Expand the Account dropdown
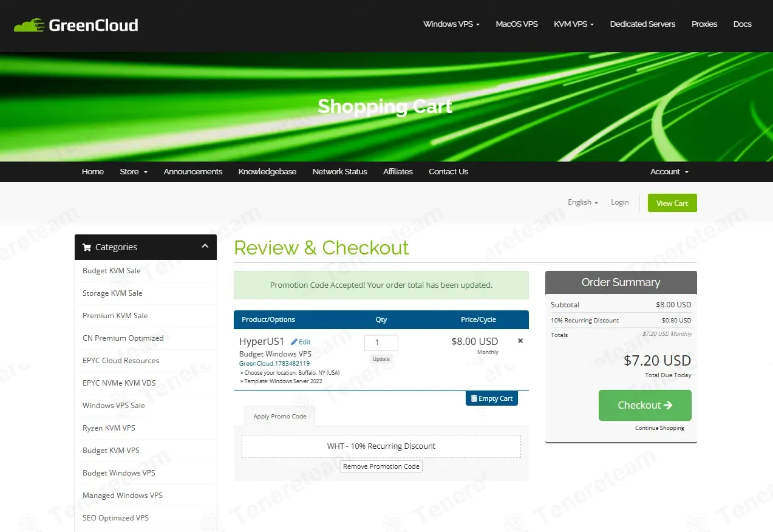The width and height of the screenshot is (773, 532). click(x=669, y=172)
